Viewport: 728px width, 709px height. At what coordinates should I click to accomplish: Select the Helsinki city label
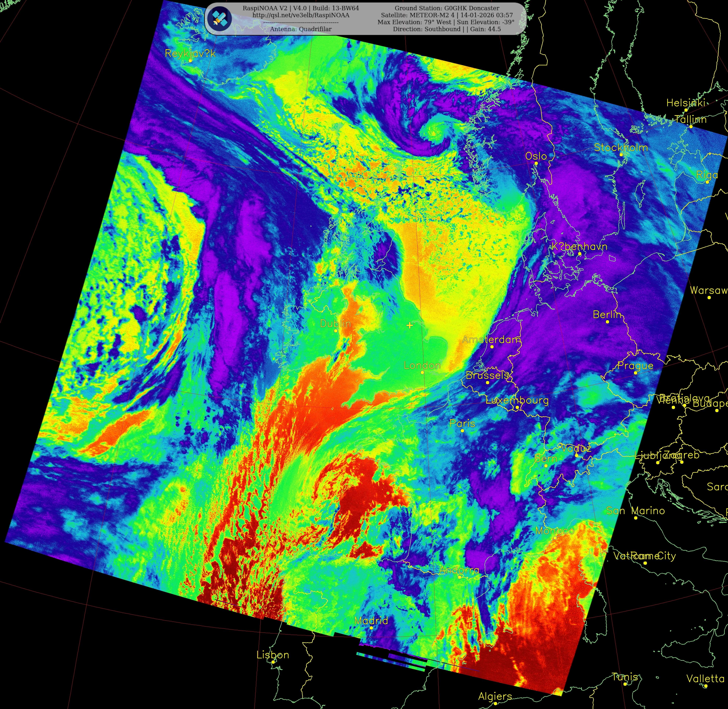pos(686,103)
